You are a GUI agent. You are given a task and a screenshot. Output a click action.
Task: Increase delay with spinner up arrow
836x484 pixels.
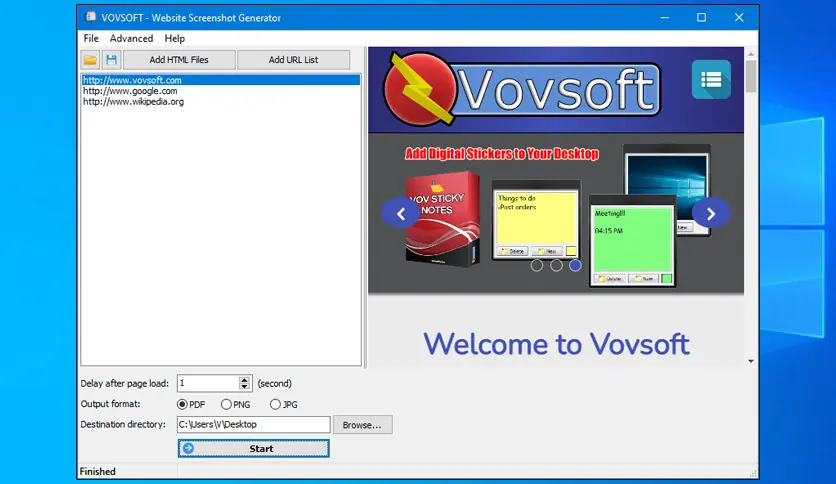[244, 380]
